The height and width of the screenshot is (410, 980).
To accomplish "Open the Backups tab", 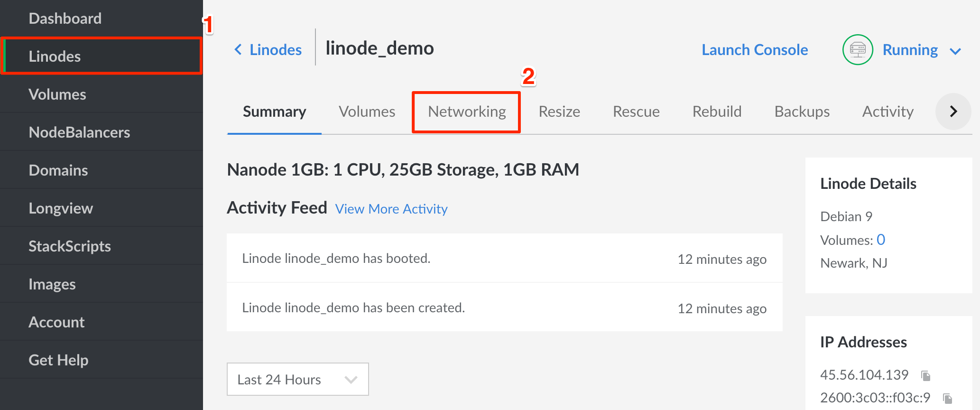I will [x=802, y=112].
